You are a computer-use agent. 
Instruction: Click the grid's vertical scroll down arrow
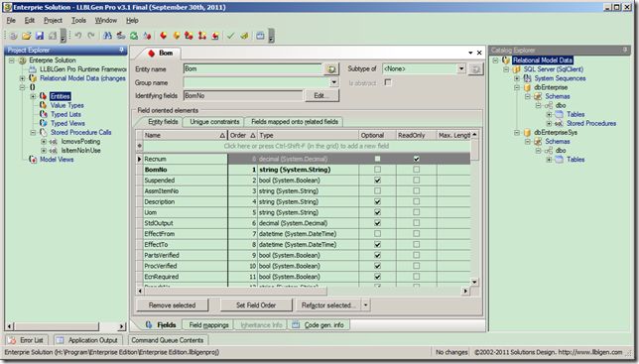(474, 282)
